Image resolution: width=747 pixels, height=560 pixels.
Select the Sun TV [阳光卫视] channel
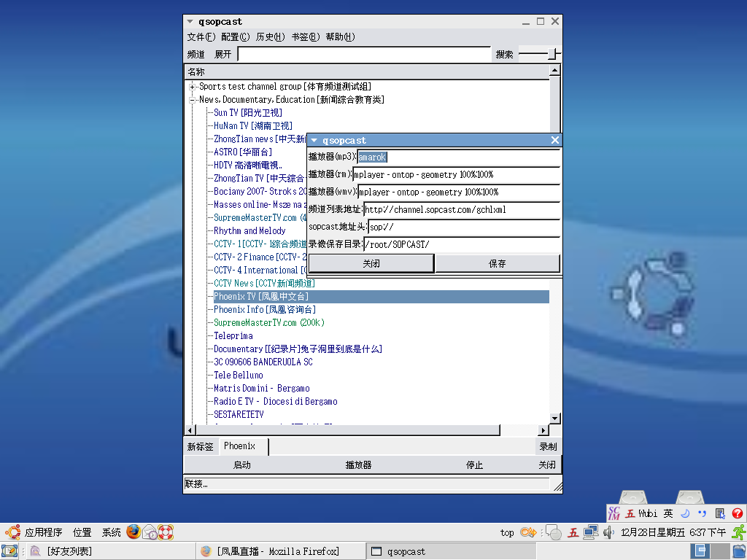tap(248, 113)
